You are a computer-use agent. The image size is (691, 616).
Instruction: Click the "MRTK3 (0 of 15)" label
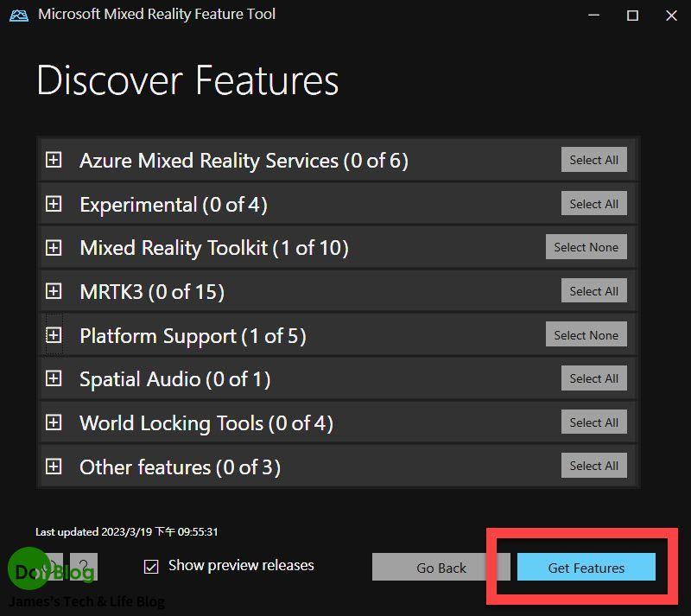pyautogui.click(x=152, y=292)
